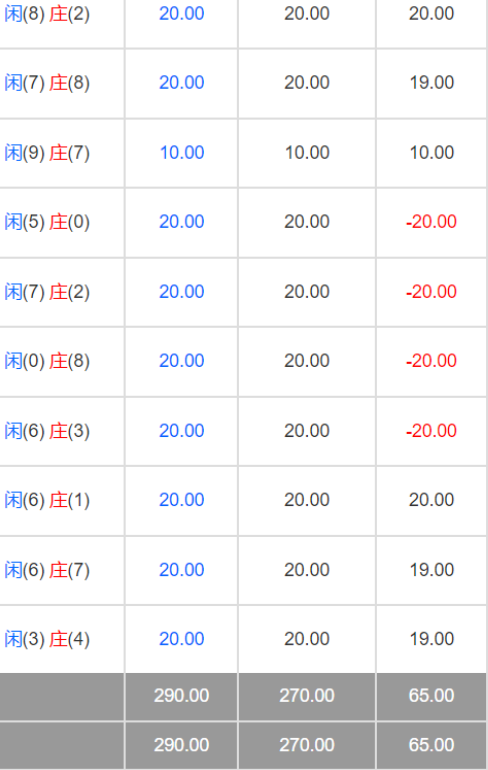Click blue 20.00 in 闲(8) 庄(2) row
This screenshot has width=488, height=770.
tap(182, 14)
